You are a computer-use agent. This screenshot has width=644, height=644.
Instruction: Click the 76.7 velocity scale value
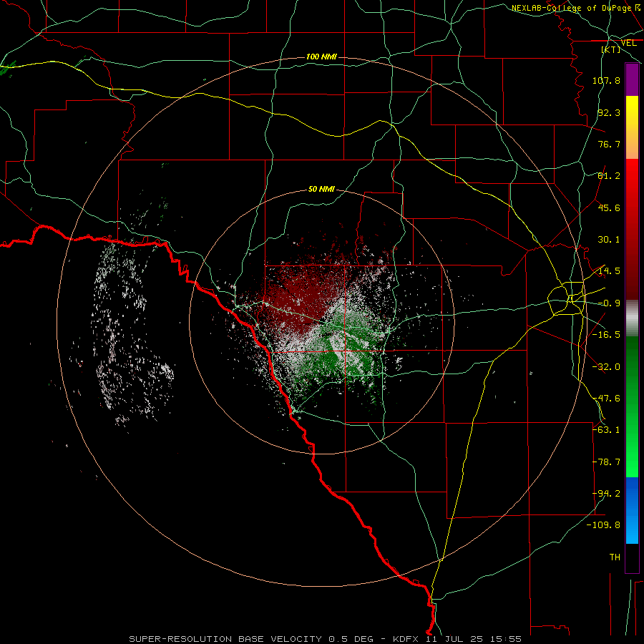pos(609,144)
